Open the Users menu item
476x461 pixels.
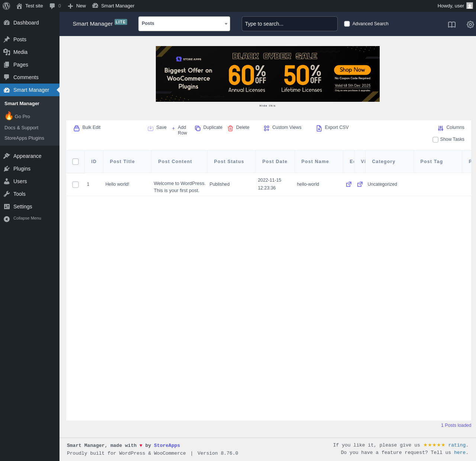[x=30, y=181]
